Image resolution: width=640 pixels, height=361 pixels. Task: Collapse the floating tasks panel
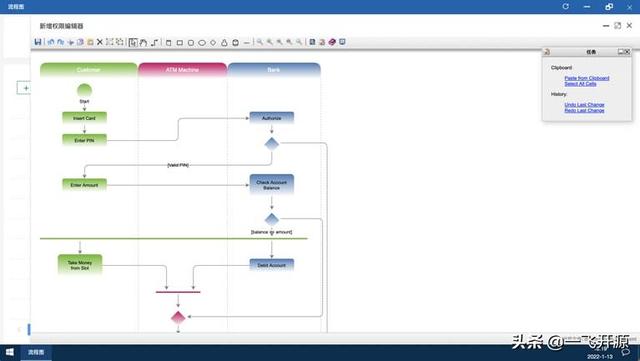(x=620, y=52)
